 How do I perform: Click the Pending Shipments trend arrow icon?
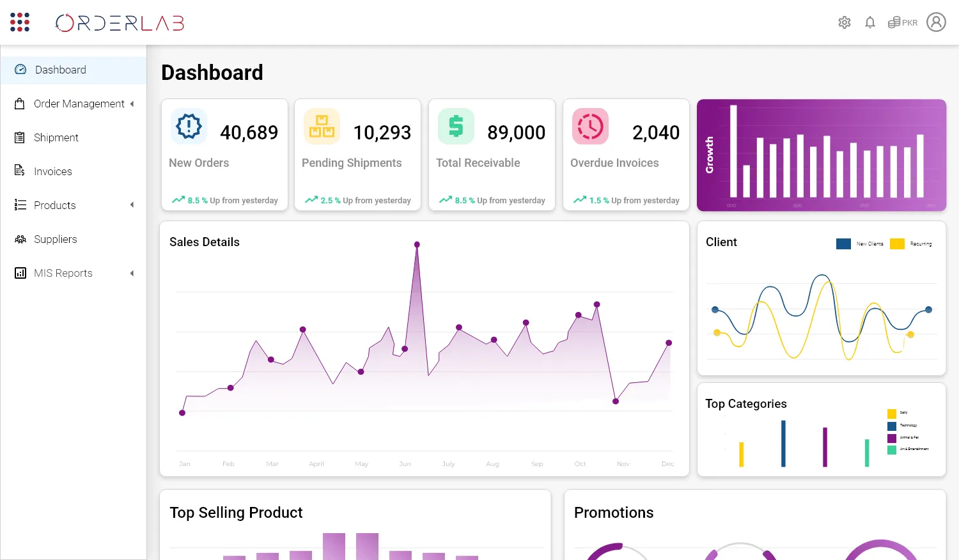311,200
